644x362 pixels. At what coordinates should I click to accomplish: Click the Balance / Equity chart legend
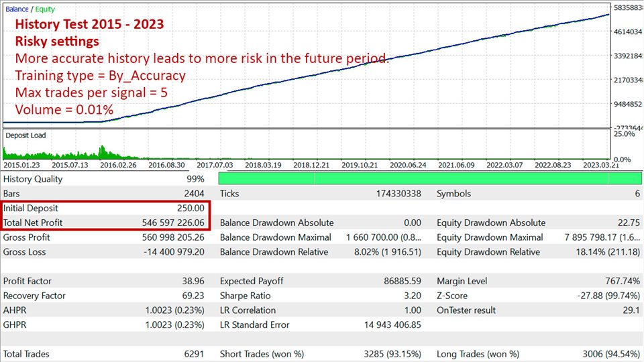tap(31, 9)
